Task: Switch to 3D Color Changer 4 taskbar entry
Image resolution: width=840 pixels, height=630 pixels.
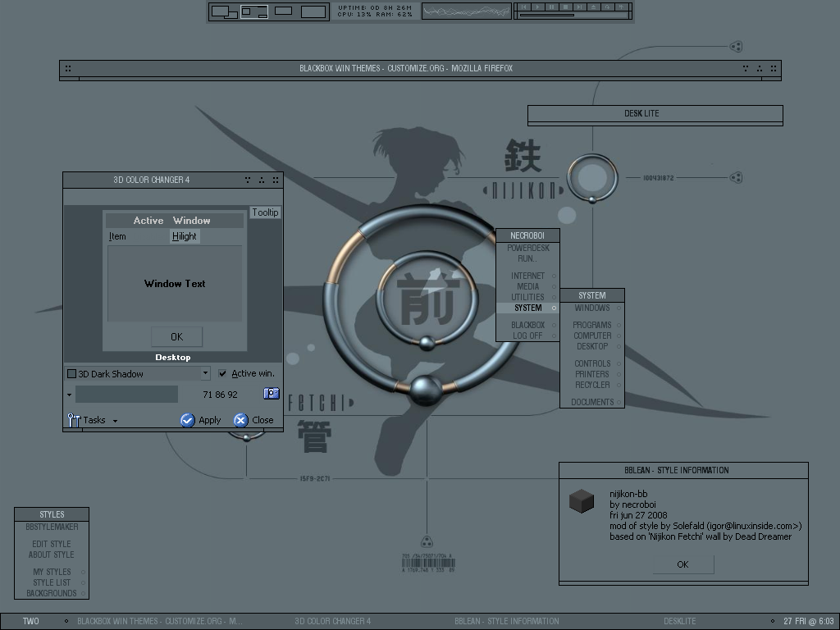Action: tap(333, 622)
